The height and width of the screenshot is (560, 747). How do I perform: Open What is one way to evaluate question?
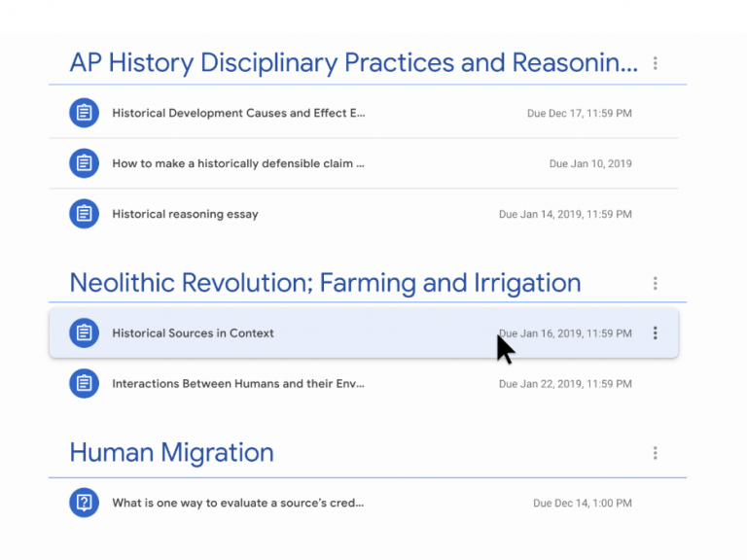[x=237, y=503]
